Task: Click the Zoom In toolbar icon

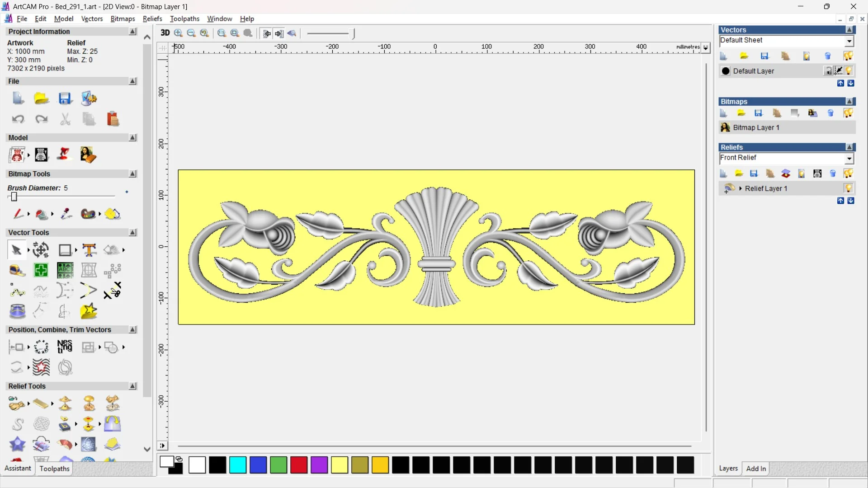Action: click(179, 33)
